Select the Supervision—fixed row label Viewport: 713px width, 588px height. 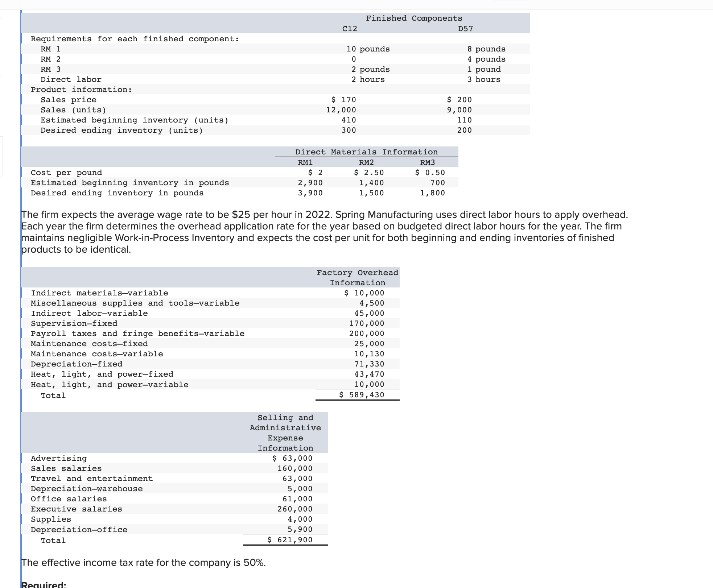pyautogui.click(x=74, y=323)
